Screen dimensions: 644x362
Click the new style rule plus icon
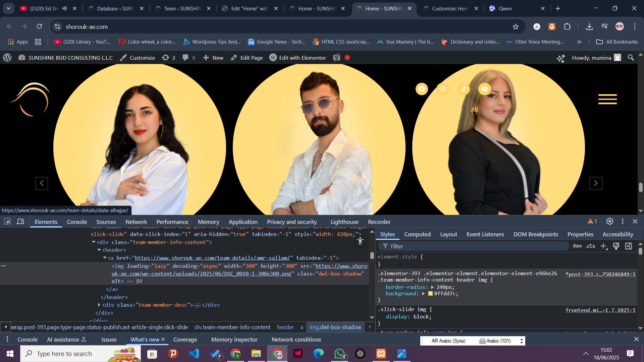click(x=603, y=246)
